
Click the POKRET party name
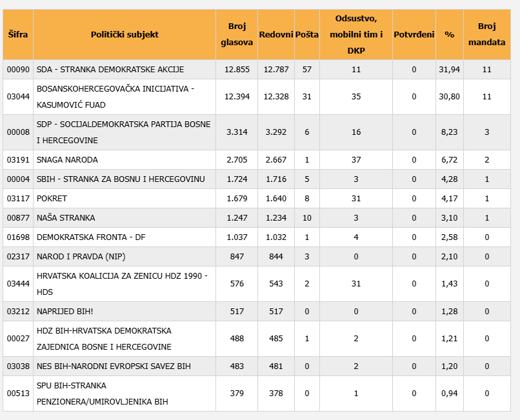[52, 199]
